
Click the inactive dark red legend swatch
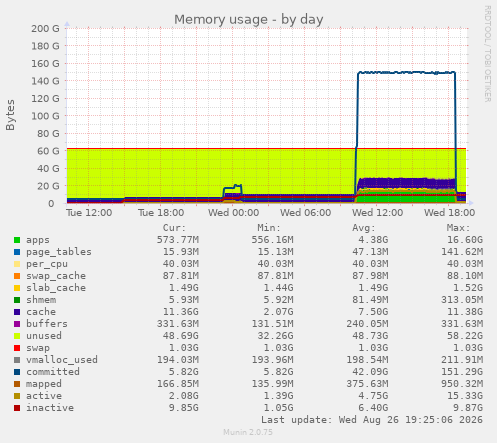[17, 408]
